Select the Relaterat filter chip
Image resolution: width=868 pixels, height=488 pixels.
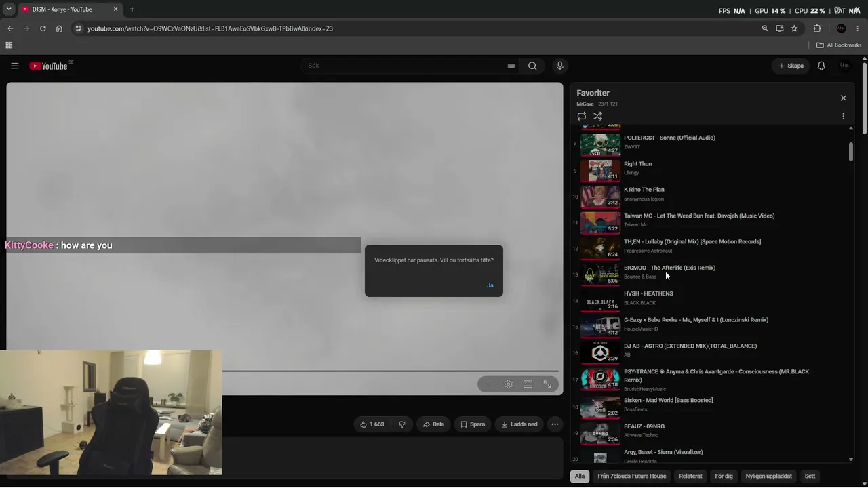690,476
